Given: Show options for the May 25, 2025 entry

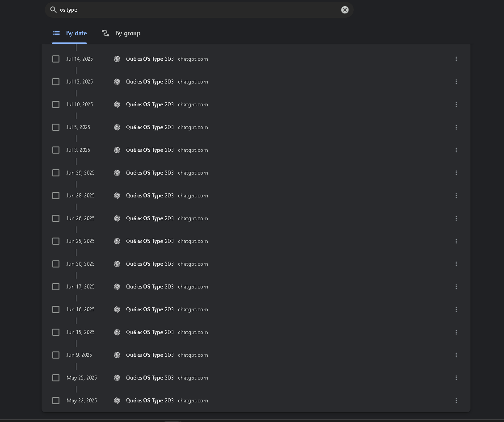Looking at the screenshot, I should coord(456,378).
